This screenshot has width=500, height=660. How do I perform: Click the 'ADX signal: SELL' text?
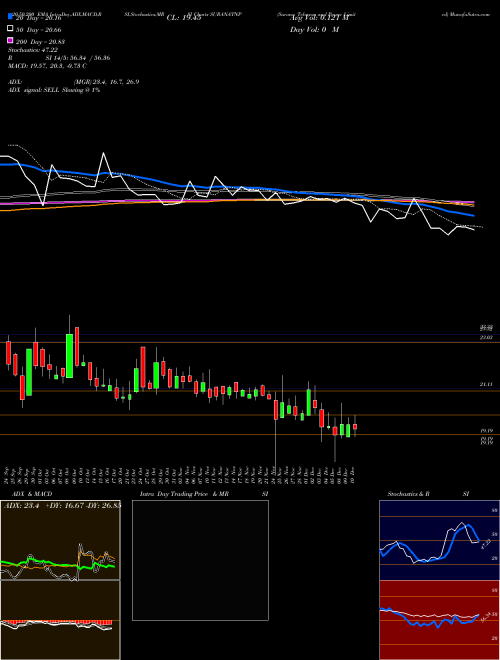point(34,90)
